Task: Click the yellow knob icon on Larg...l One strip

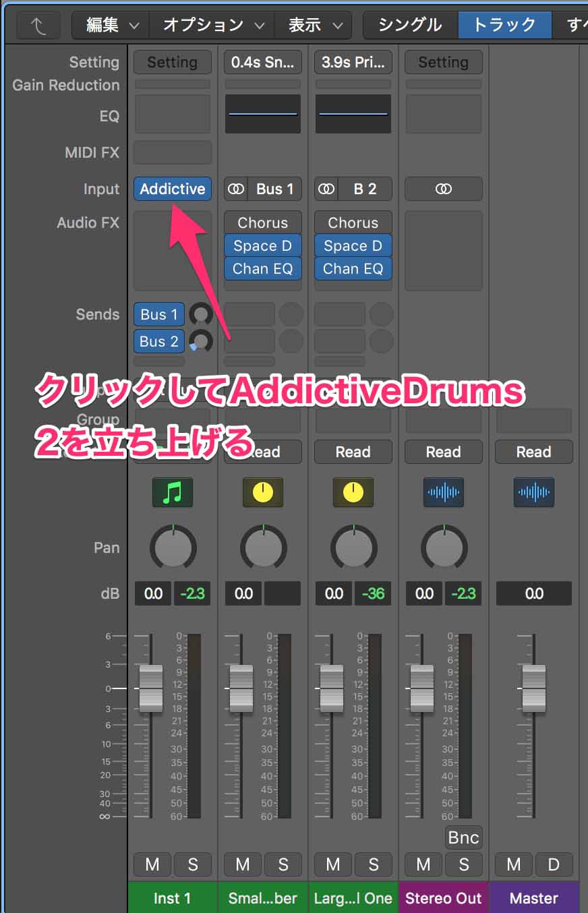Action: pyautogui.click(x=353, y=492)
